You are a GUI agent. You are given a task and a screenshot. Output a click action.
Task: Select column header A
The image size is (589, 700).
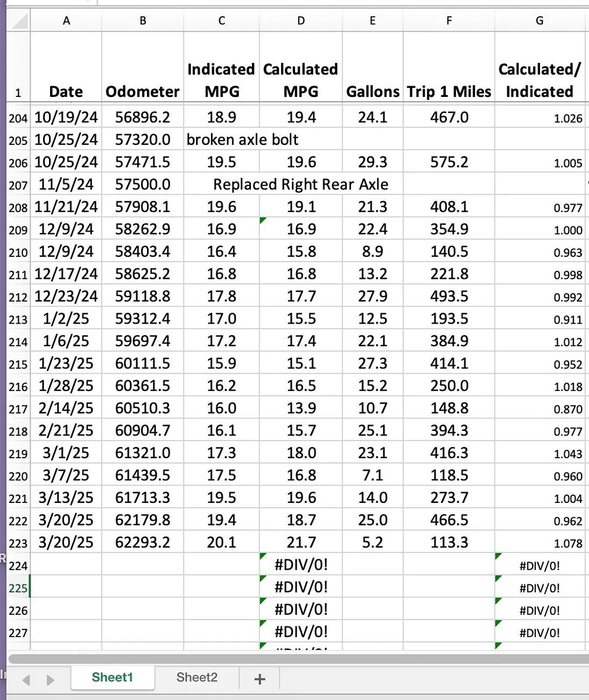66,20
